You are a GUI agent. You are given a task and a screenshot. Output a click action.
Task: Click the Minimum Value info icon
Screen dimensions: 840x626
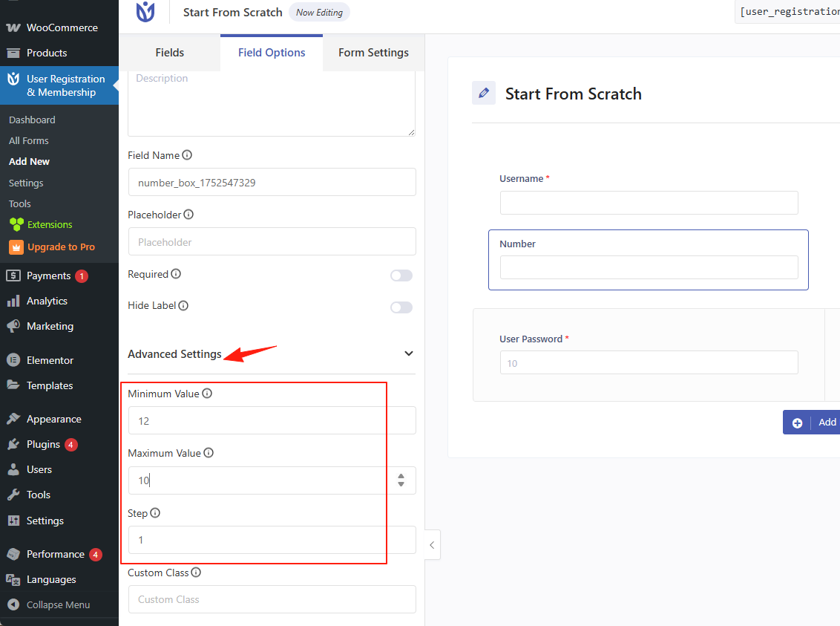[x=207, y=394]
